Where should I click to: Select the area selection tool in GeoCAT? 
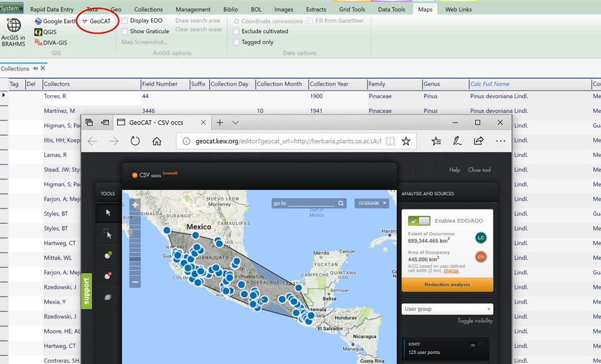(108, 233)
